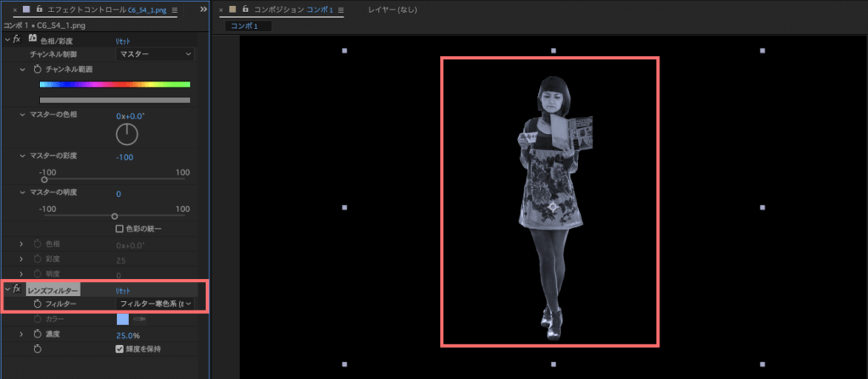Select the レンズフィルター effect name
Viewport: 868px width, 379px height.
[x=53, y=290]
